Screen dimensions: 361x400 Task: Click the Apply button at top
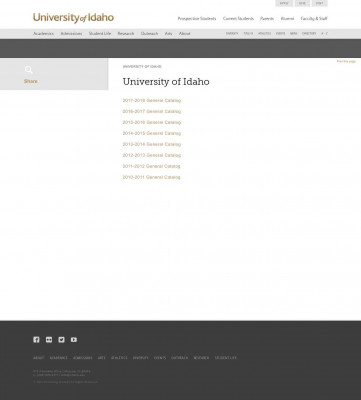point(284,3)
